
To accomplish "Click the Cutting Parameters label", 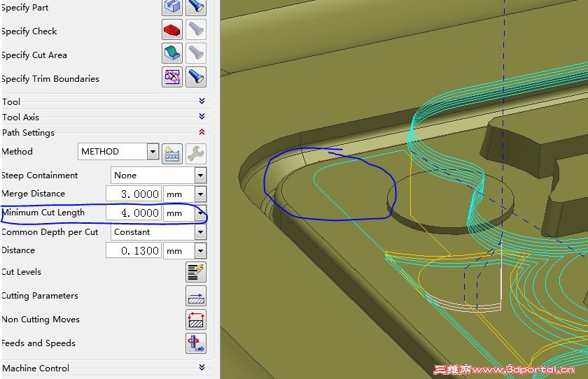I will [x=40, y=296].
